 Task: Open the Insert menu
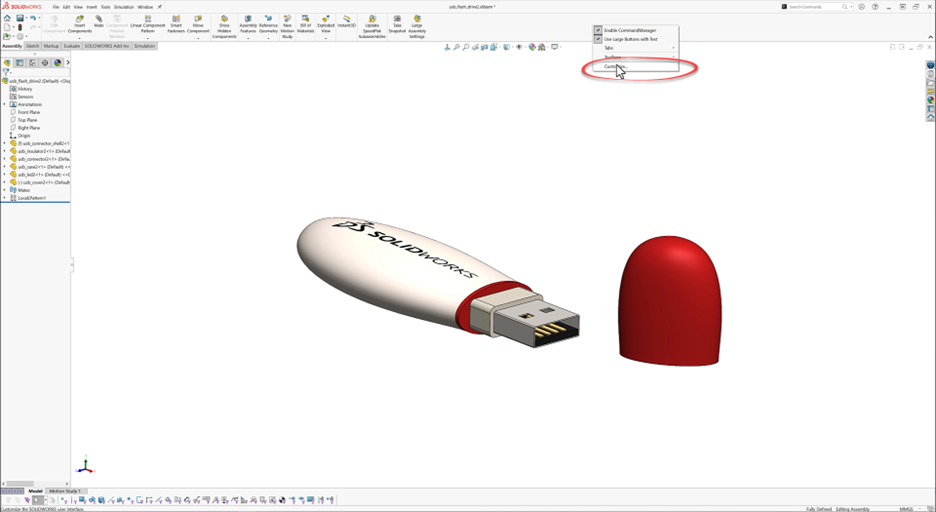[x=91, y=7]
